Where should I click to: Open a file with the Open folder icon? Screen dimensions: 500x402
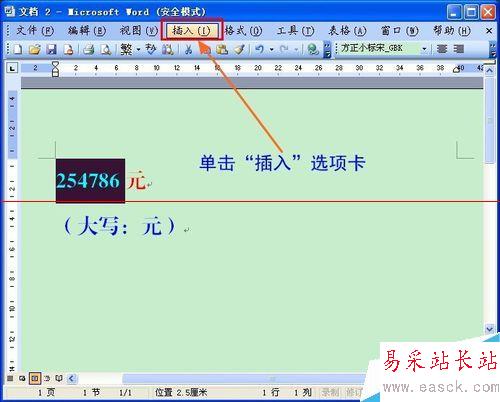tap(35, 49)
